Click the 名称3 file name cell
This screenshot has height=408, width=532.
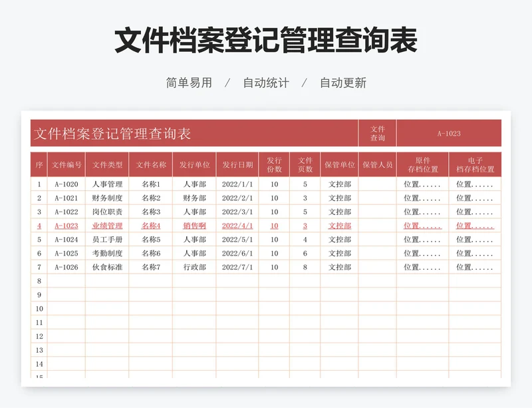(151, 212)
